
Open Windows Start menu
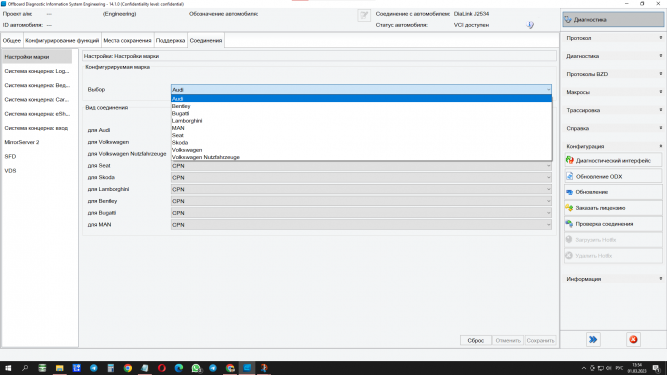click(8, 368)
